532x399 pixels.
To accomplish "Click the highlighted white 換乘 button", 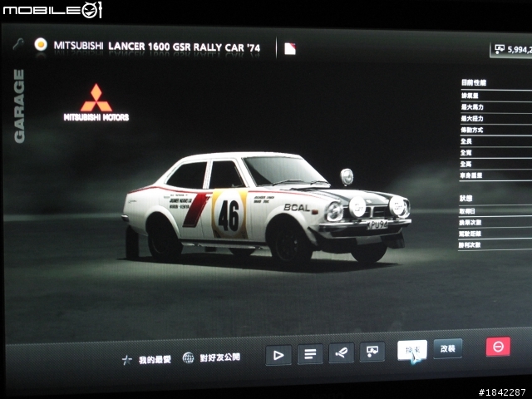I will tap(412, 350).
